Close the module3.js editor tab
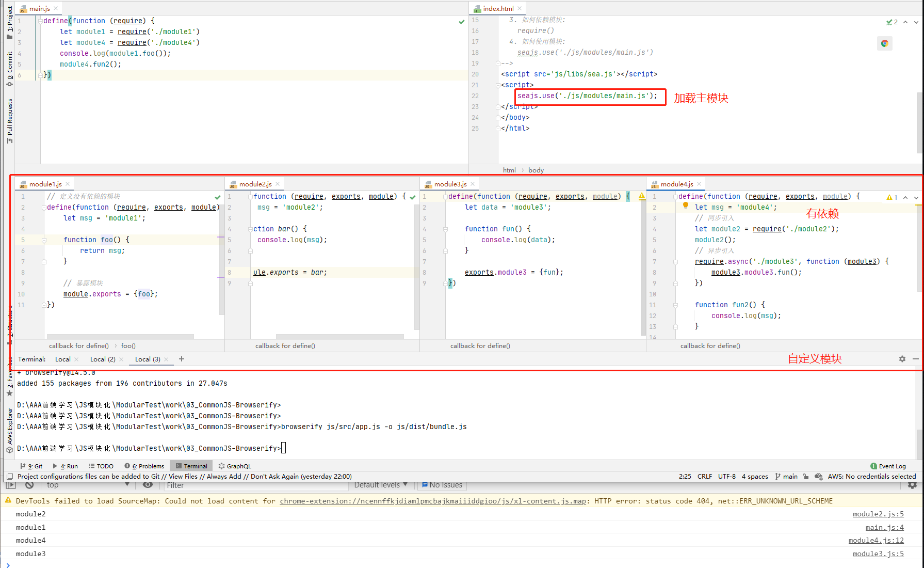The width and height of the screenshot is (924, 568). click(473, 184)
